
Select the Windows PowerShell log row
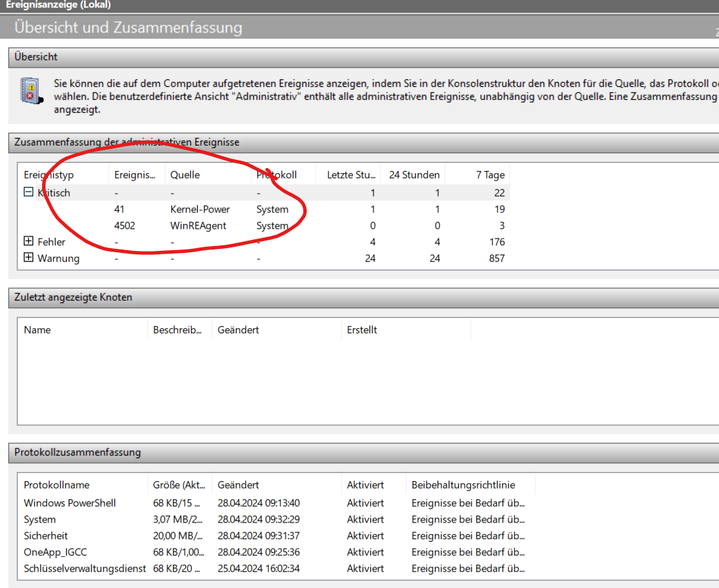tap(275, 503)
